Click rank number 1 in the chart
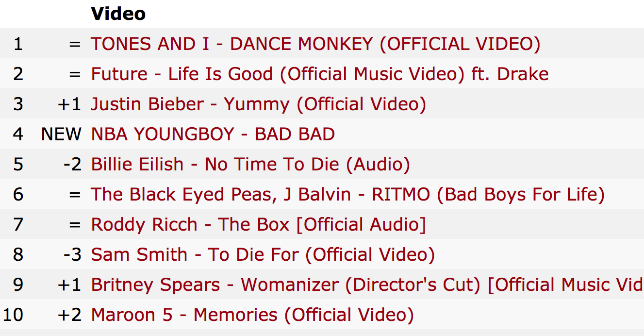644x336 pixels. click(18, 44)
